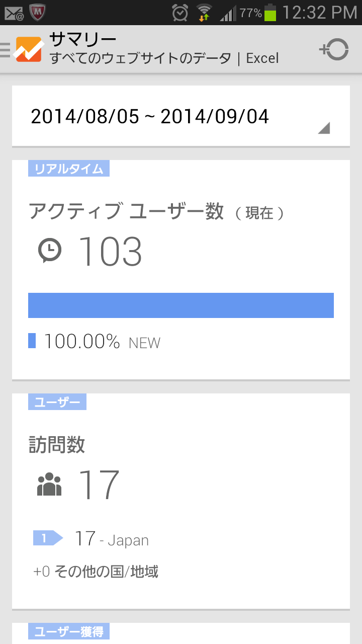Open the リアルタイム section tab label
Viewport: 362px width, 644px height.
(69, 169)
